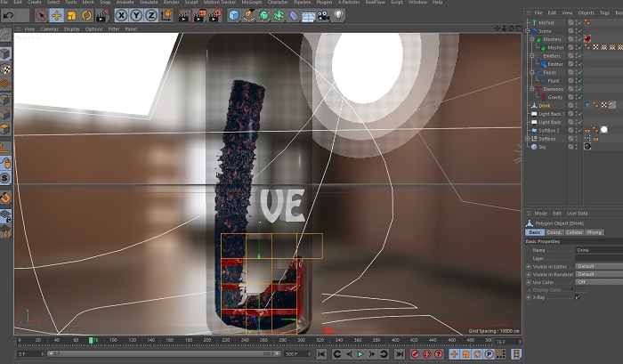This screenshot has height=364, width=623.
Task: Toggle the X-Ray checkbox
Action: coord(578,297)
